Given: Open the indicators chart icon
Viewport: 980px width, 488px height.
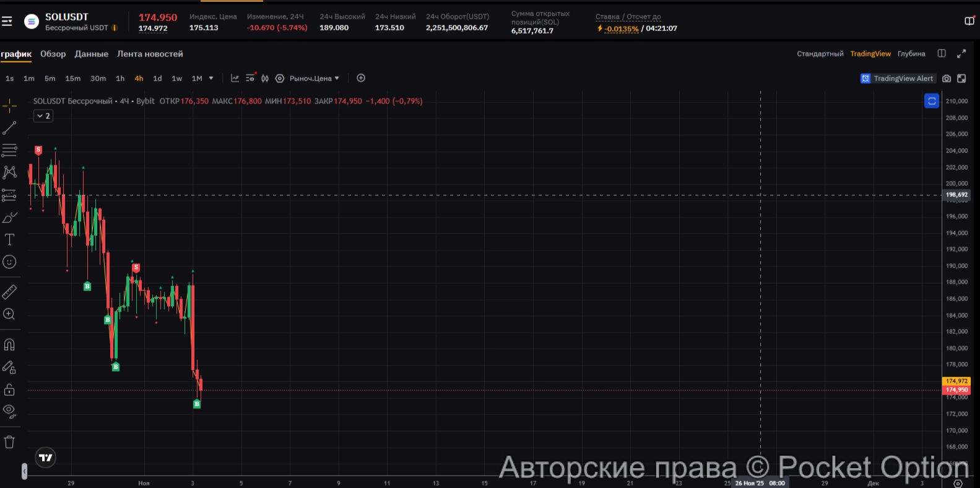Looking at the screenshot, I should click(235, 79).
